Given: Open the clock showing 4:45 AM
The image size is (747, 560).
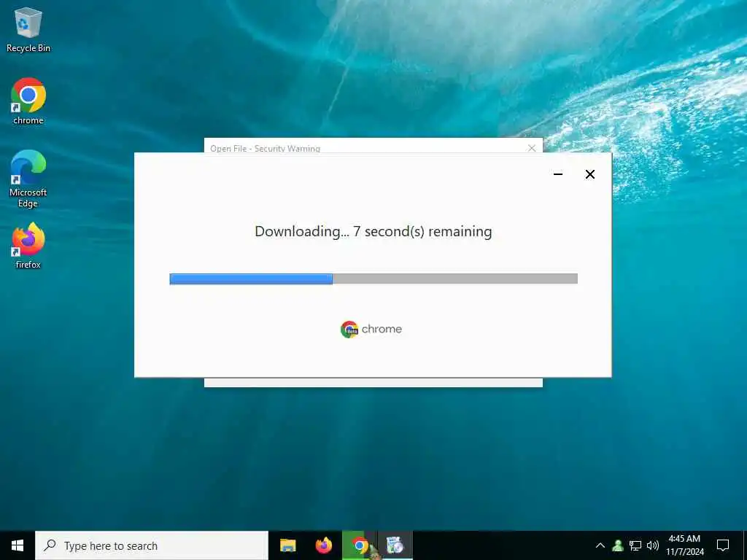Looking at the screenshot, I should [684, 545].
